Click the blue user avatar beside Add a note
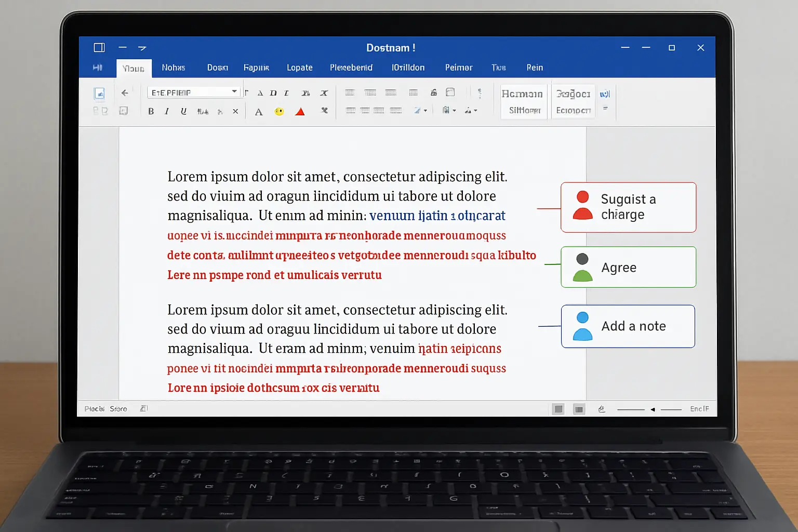This screenshot has height=532, width=798. pos(582,326)
